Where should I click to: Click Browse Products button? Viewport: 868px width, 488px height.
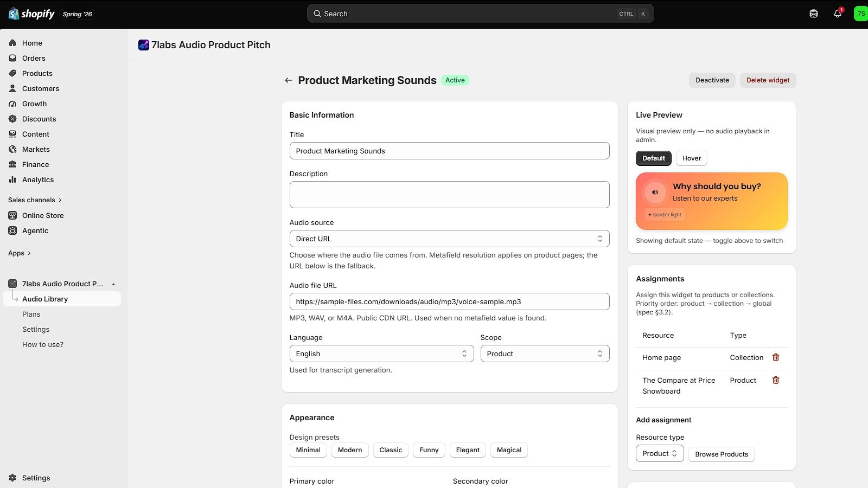[722, 454]
